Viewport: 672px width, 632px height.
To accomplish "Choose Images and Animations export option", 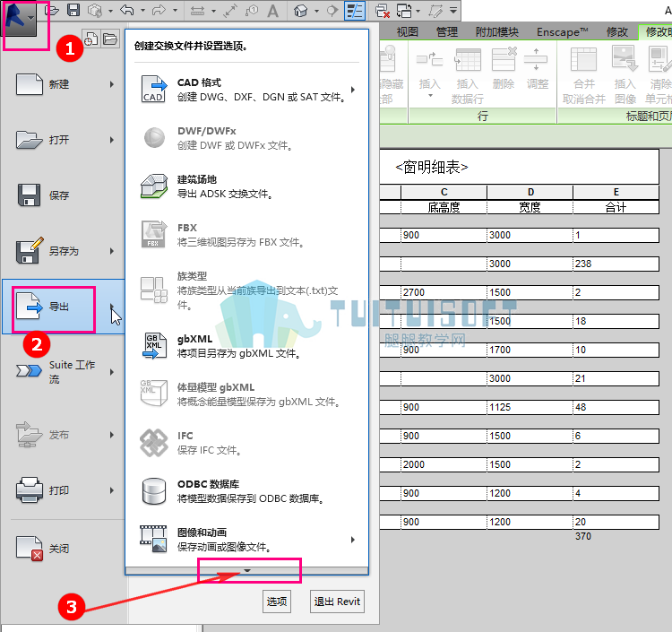I will pos(247,540).
